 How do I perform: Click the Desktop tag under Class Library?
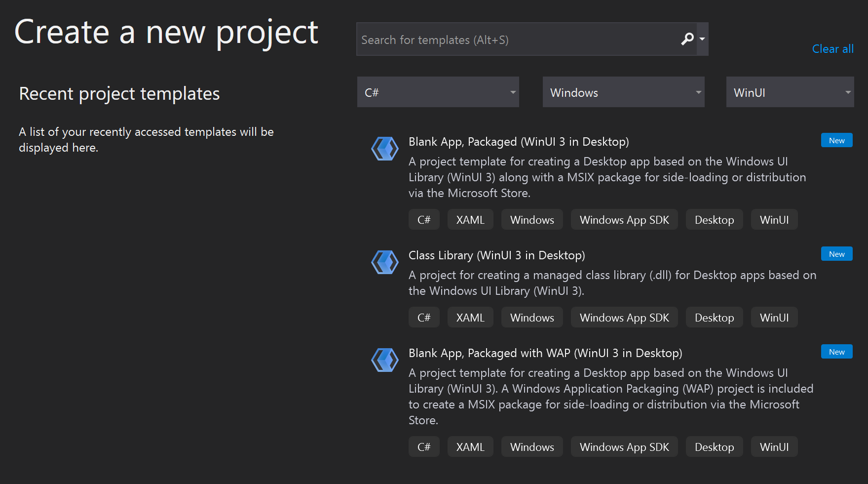pos(714,317)
